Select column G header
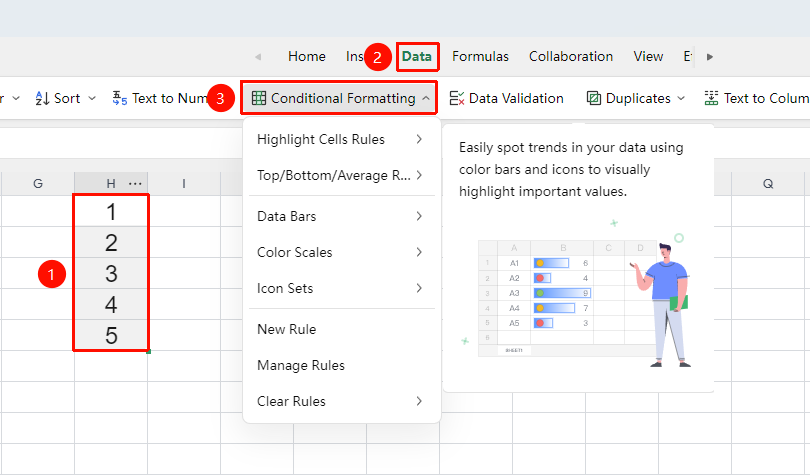This screenshot has height=475, width=810. point(38,184)
